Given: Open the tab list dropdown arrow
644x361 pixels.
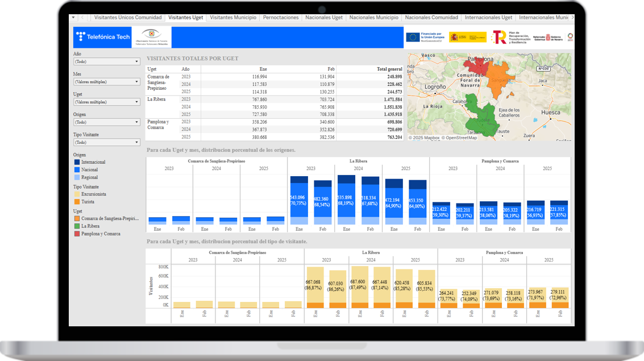Looking at the screenshot, I should tap(74, 18).
